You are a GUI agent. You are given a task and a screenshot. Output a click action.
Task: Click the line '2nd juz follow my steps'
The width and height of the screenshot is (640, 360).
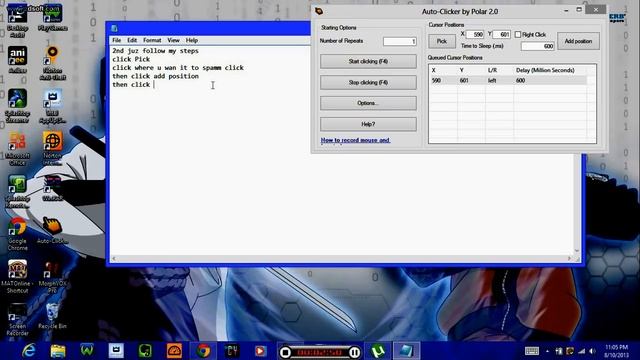tap(156, 51)
